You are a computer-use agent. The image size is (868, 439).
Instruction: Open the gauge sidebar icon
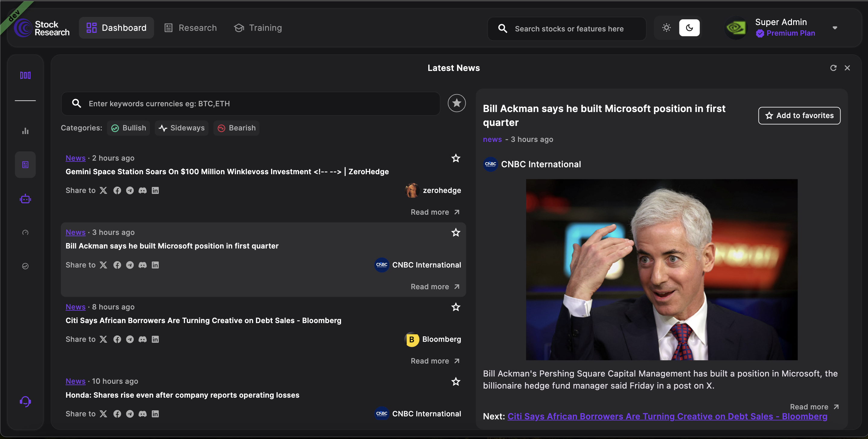click(25, 232)
